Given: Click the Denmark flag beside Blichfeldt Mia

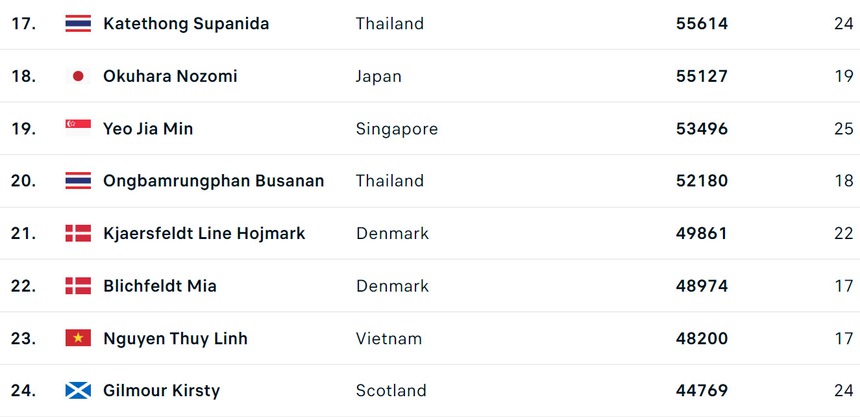Looking at the screenshot, I should (x=78, y=286).
